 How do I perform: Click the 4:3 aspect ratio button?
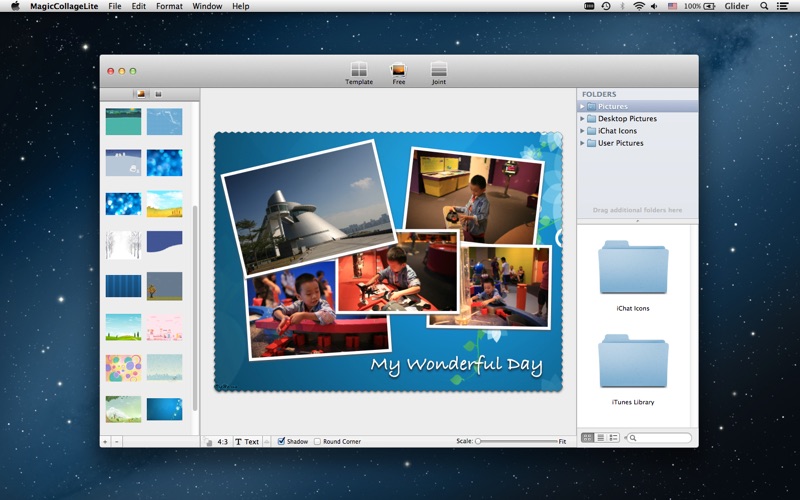[221, 441]
